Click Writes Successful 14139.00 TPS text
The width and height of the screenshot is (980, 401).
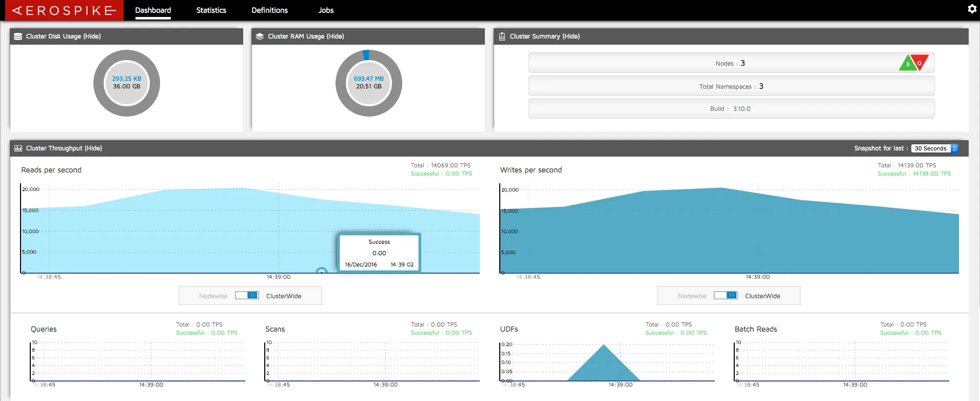tap(914, 174)
